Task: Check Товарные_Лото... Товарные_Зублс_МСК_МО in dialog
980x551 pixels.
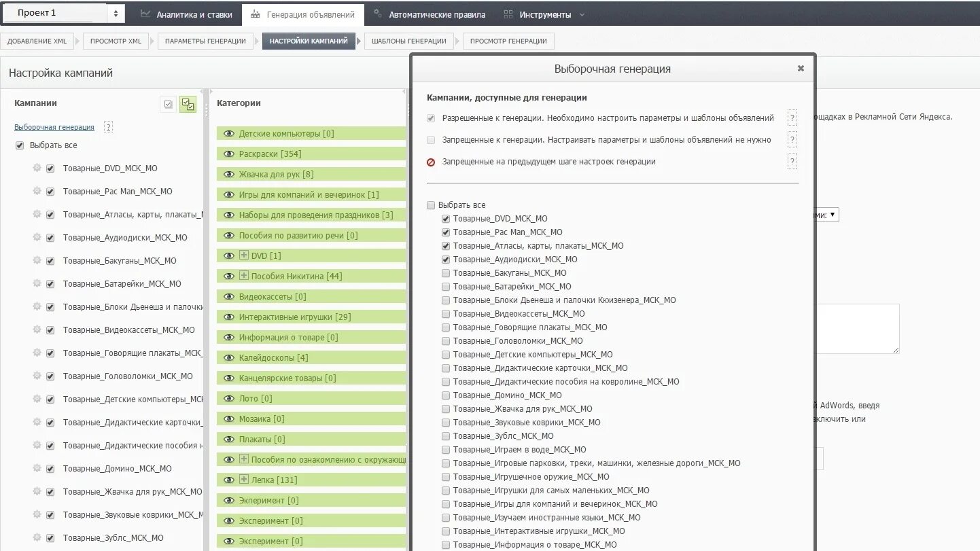Action: (446, 436)
